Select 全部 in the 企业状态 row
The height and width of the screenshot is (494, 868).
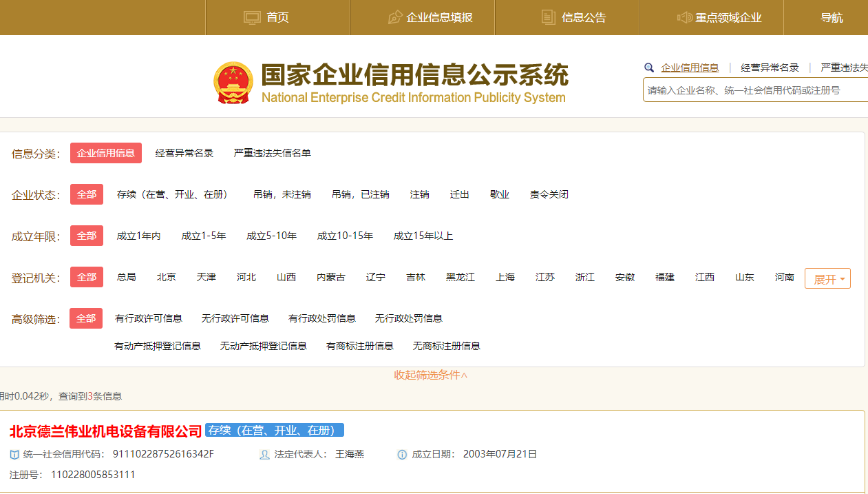(x=87, y=194)
